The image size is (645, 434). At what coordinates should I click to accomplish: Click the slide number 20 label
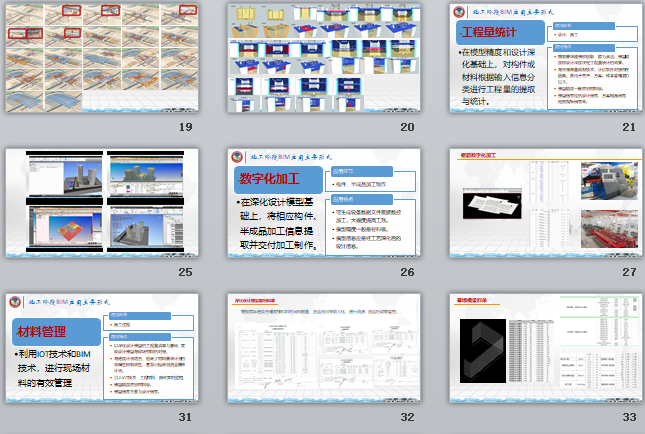[407, 127]
